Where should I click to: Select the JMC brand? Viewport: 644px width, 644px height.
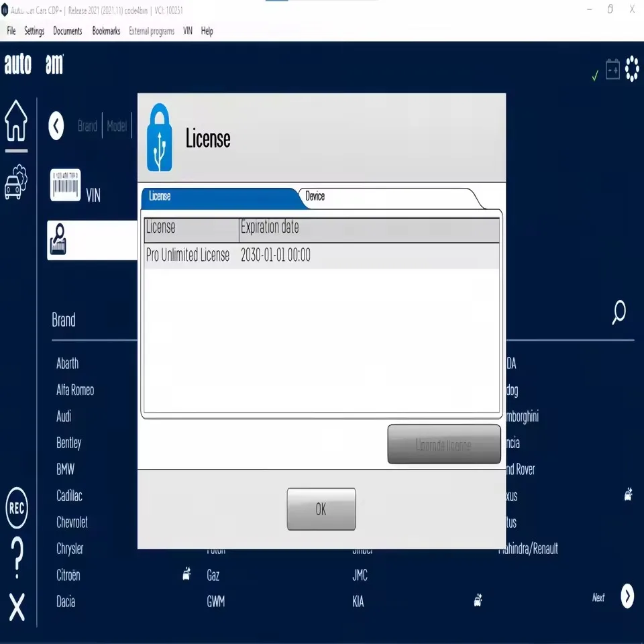coord(360,575)
